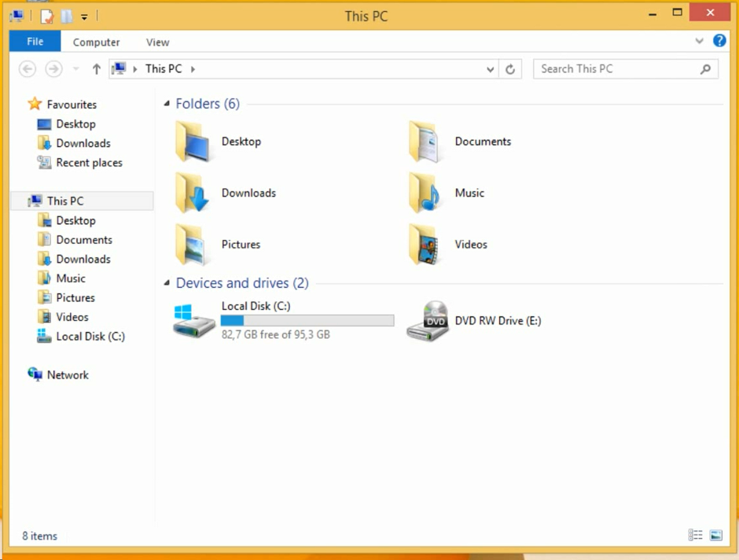Expand the breadcrumb arrow before This PC
This screenshot has width=739, height=560.
tap(134, 69)
